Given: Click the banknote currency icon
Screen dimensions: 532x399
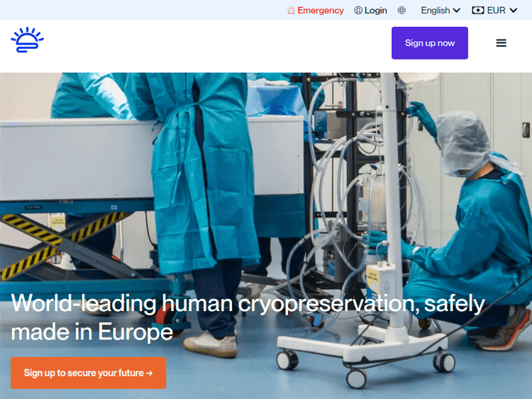Looking at the screenshot, I should click(x=477, y=11).
